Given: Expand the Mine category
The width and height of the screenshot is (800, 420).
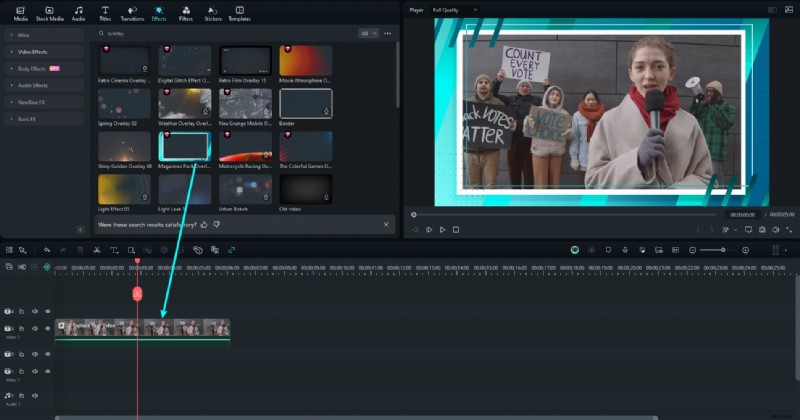Looking at the screenshot, I should coord(44,35).
